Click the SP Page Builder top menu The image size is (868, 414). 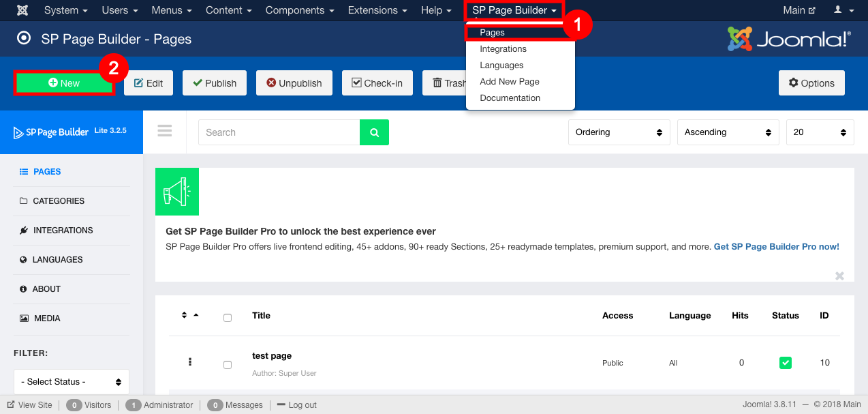point(514,10)
